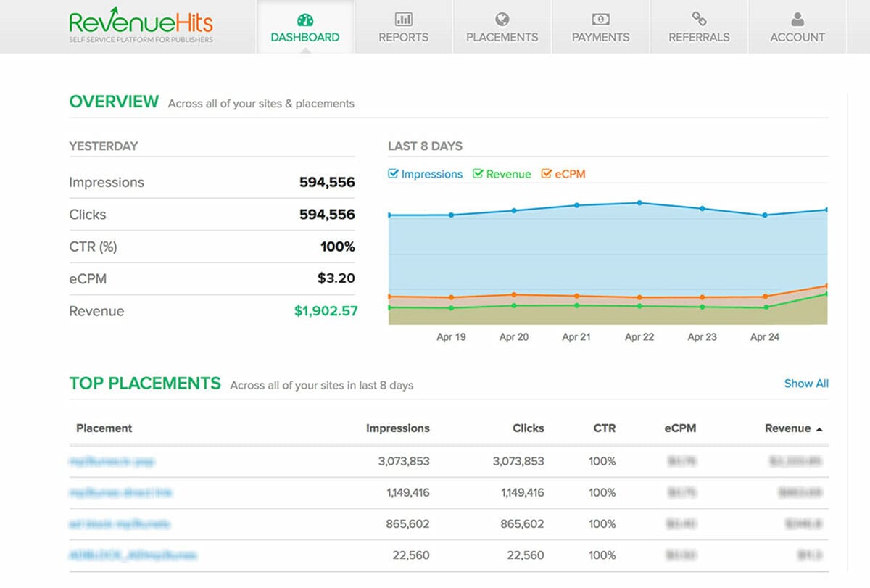Open the first blurred placement link

(112, 461)
